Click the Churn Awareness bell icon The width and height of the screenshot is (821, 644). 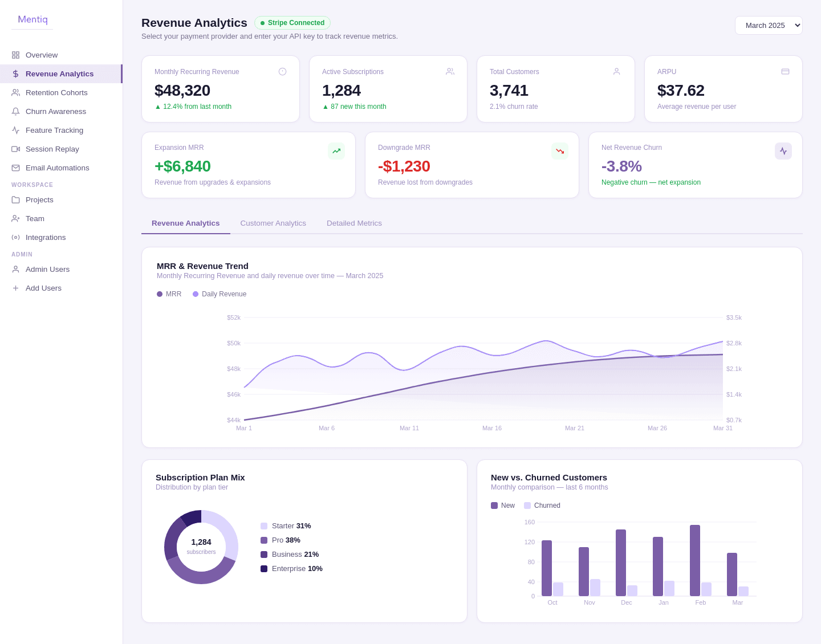point(16,111)
